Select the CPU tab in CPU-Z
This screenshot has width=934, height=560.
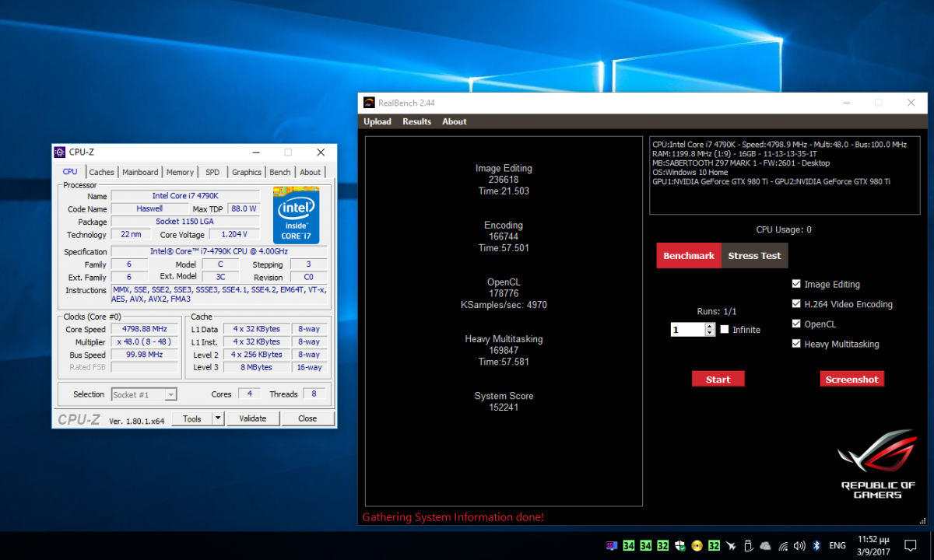70,171
